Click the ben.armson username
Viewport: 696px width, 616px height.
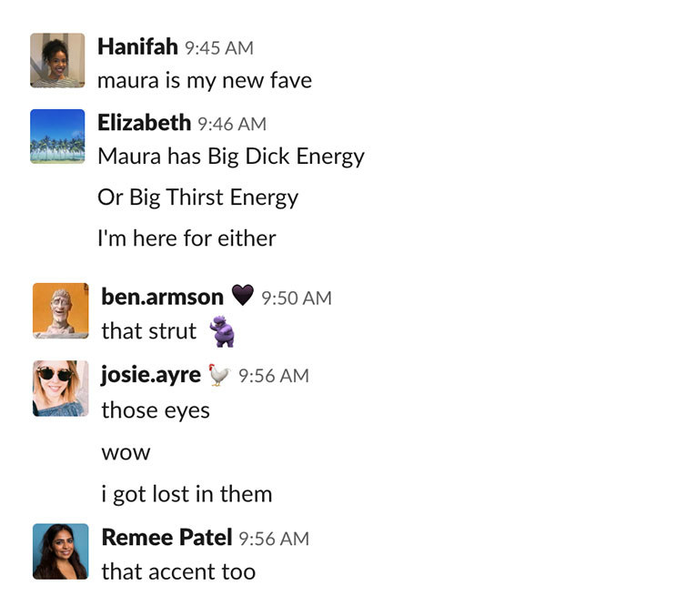click(x=163, y=297)
